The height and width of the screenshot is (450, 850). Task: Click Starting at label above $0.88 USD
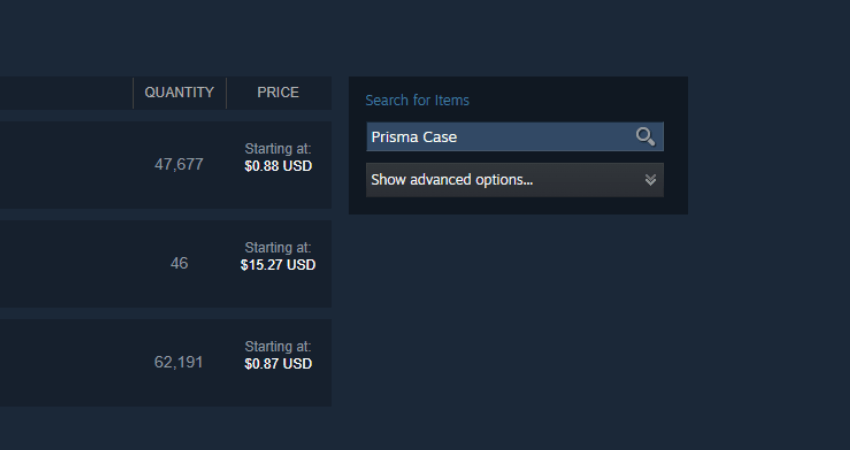278,149
